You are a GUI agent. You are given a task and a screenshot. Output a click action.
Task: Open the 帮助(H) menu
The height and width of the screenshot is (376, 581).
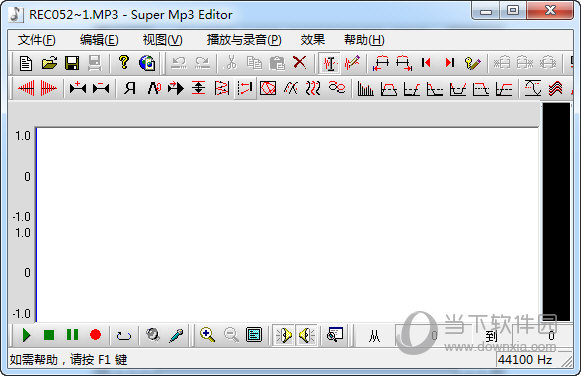364,40
